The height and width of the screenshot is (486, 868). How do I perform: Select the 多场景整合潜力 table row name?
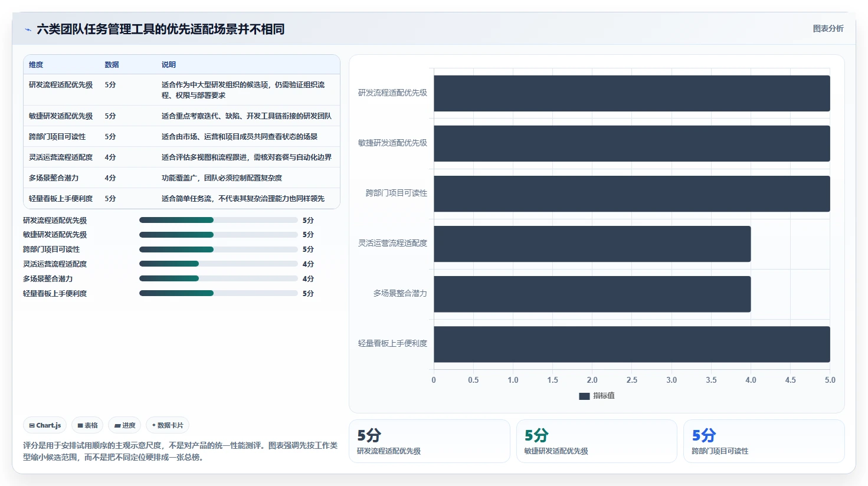tap(54, 178)
